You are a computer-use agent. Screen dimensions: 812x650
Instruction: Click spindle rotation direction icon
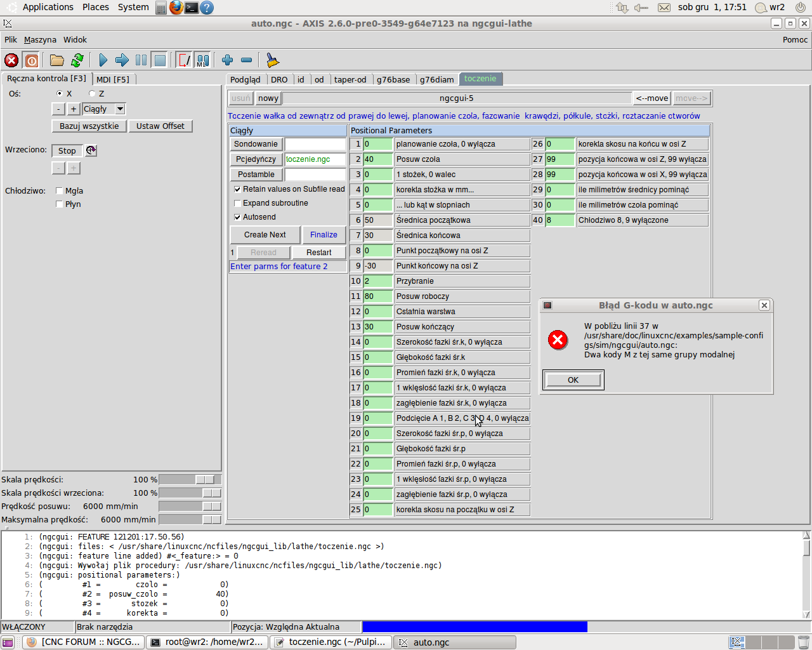91,150
